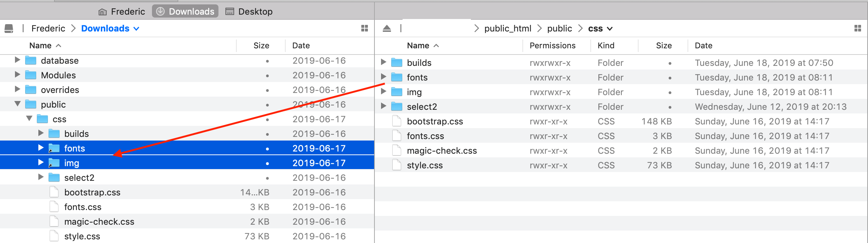This screenshot has width=868, height=243.
Task: Click the eject icon in right pane path bar
Action: [x=387, y=29]
